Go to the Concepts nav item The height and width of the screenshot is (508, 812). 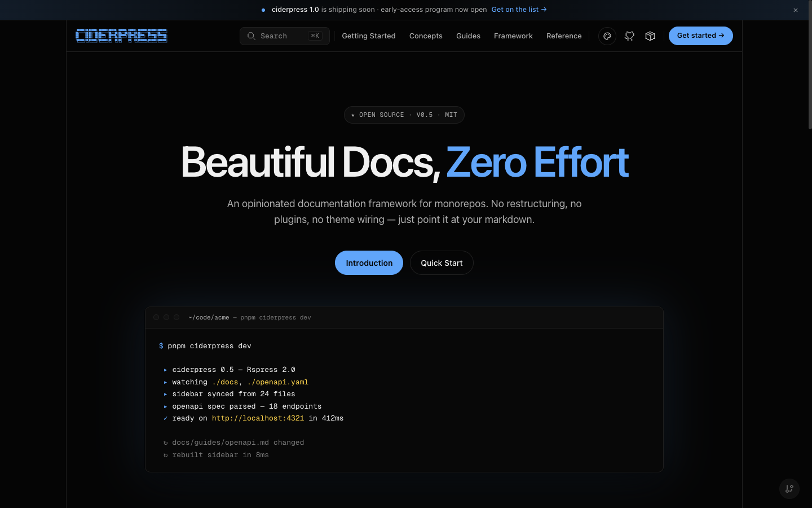(426, 36)
